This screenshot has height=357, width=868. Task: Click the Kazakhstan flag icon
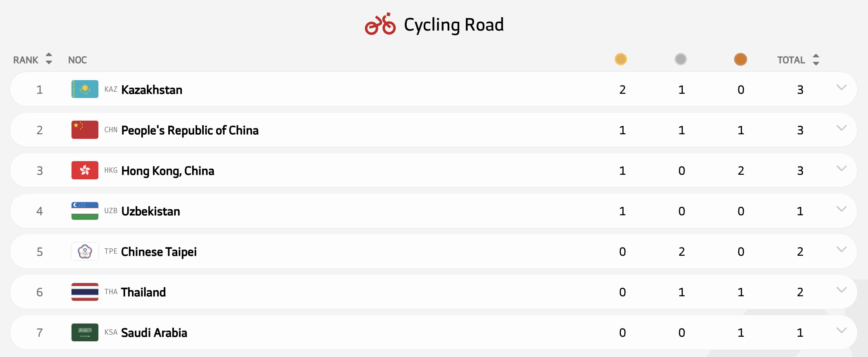click(x=85, y=89)
